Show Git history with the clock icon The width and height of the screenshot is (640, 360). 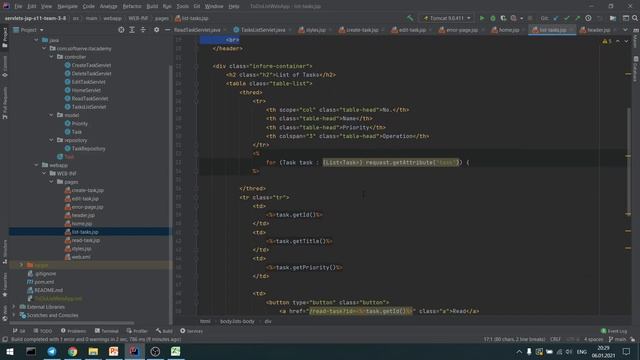click(x=588, y=18)
